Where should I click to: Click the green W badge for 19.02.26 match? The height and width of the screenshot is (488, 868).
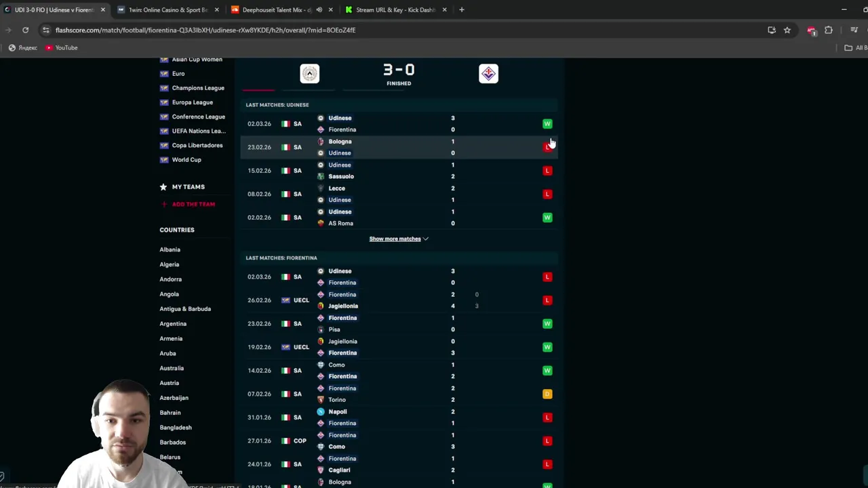pos(547,347)
